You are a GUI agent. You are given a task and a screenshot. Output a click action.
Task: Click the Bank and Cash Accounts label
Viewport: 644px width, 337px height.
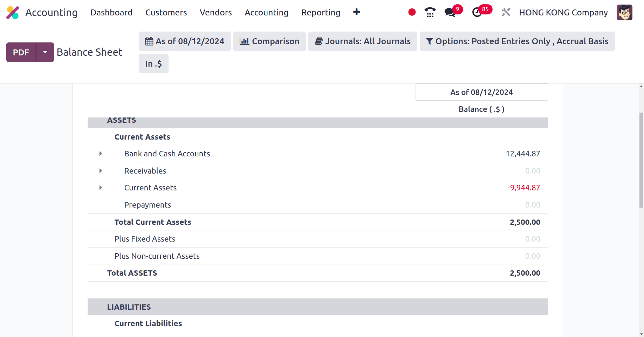pos(167,154)
